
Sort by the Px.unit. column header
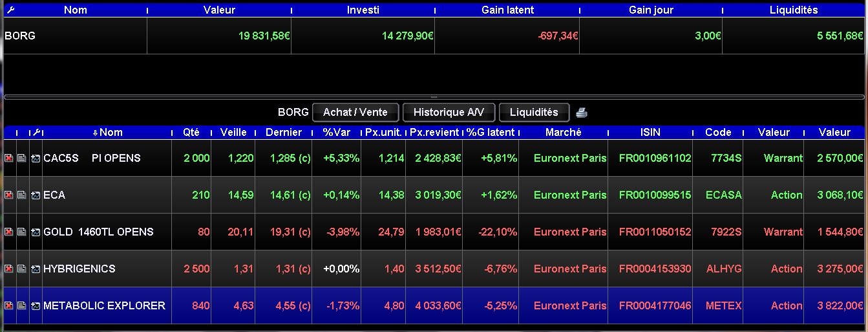[x=383, y=132]
